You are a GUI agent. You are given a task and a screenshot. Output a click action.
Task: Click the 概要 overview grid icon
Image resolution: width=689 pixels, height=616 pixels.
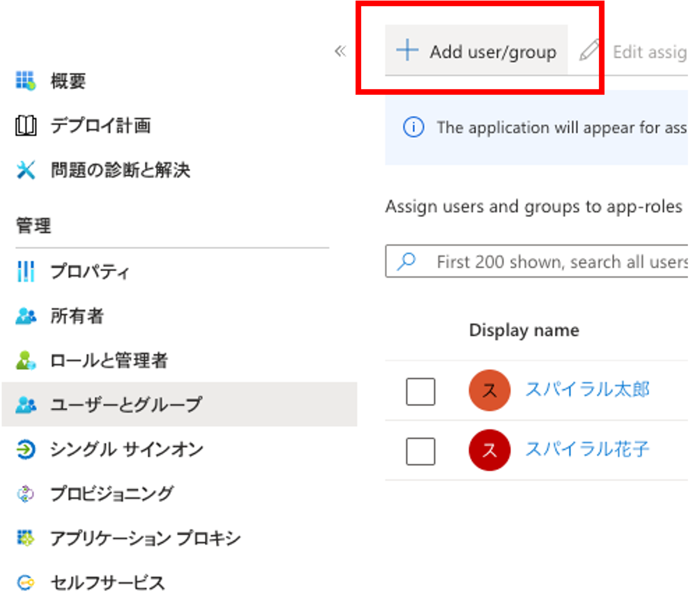[x=26, y=81]
